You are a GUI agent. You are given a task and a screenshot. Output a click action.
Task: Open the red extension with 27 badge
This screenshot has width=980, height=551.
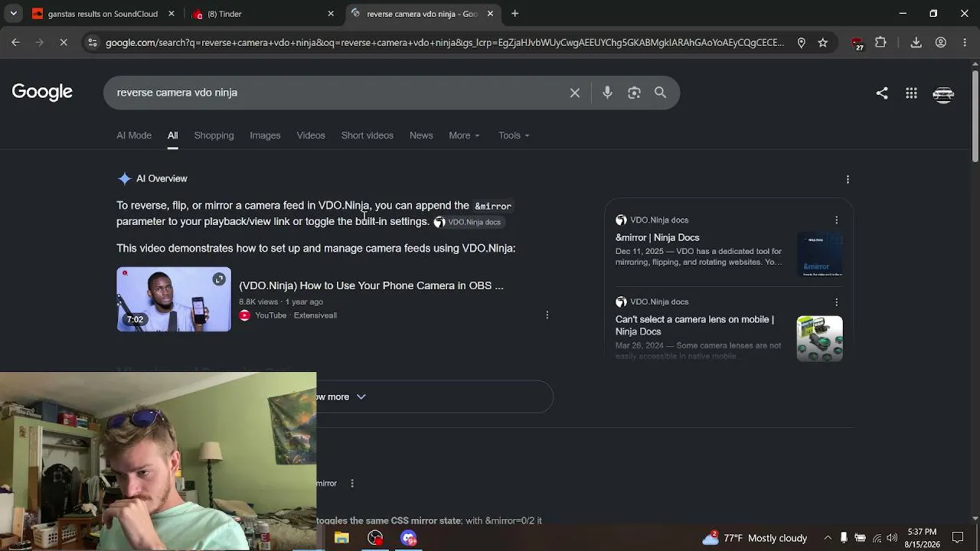click(x=857, y=43)
